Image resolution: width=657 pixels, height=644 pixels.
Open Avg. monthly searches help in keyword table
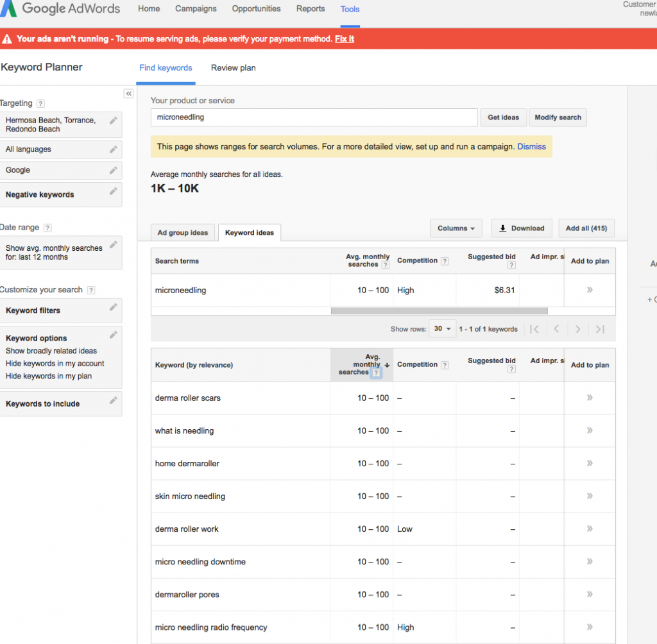376,373
